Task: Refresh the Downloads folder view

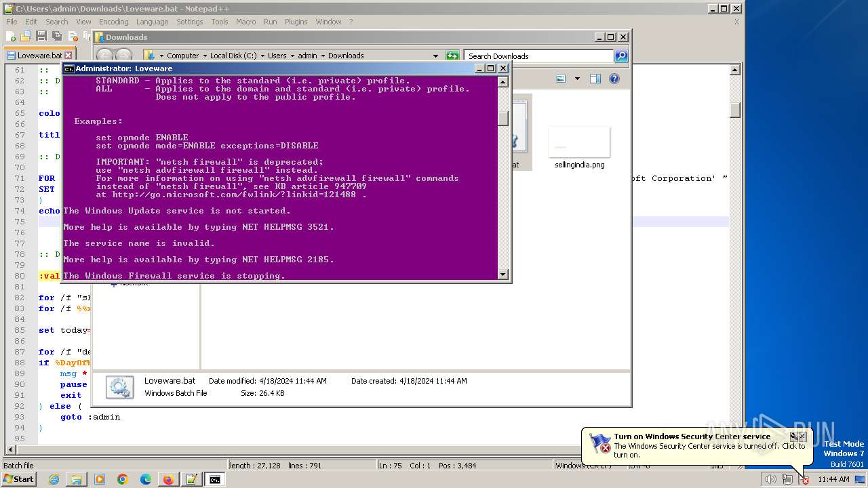Action: pos(452,56)
